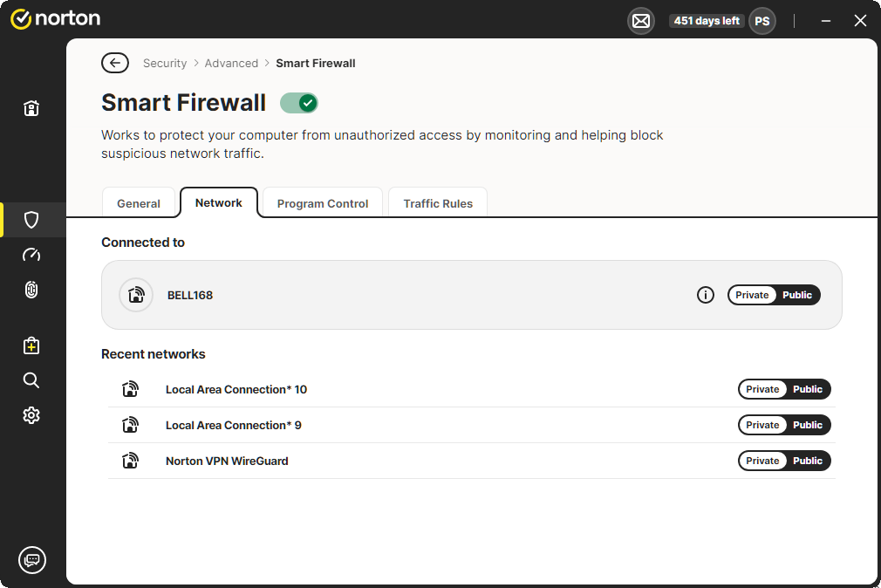Switch to the General tab
Screen dimensions: 881x588
[x=138, y=203]
